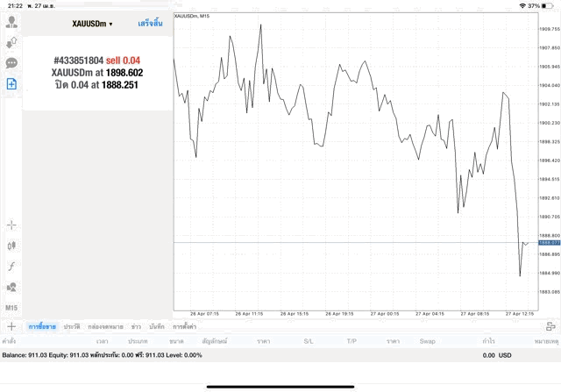The height and width of the screenshot is (392, 561).
Task: Activate the crosshair cursor tool
Action: point(11,225)
